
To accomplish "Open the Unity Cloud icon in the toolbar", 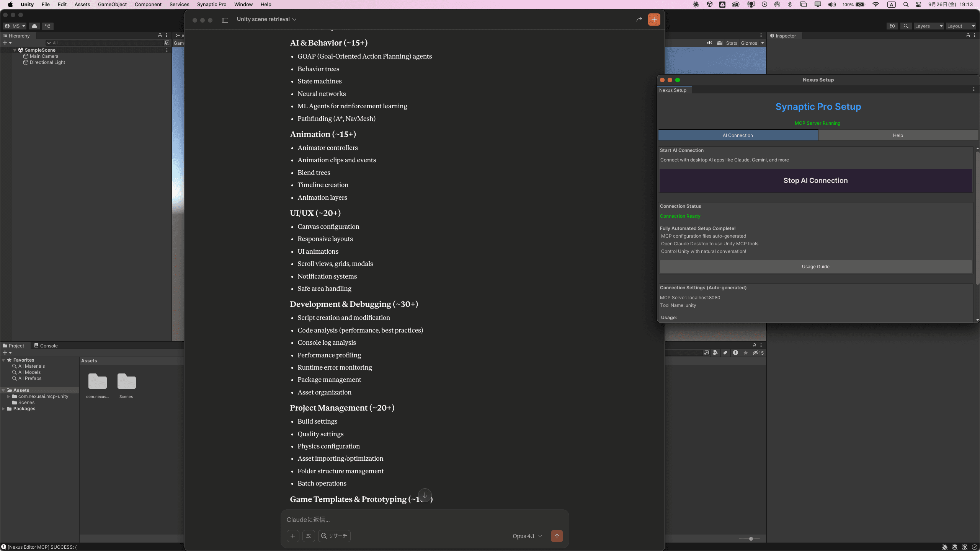I will point(34,26).
